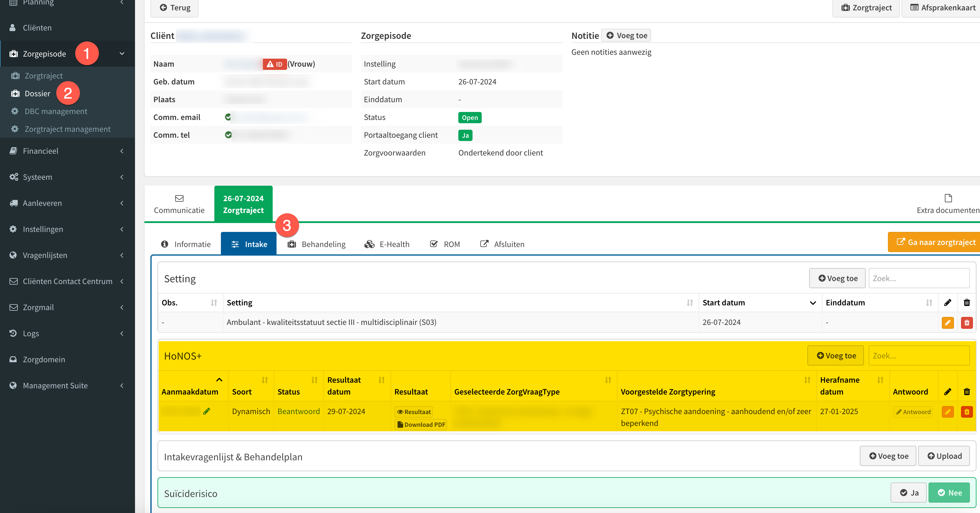Click the Communicatie envelope icon
This screenshot has height=513, width=980.
179,198
